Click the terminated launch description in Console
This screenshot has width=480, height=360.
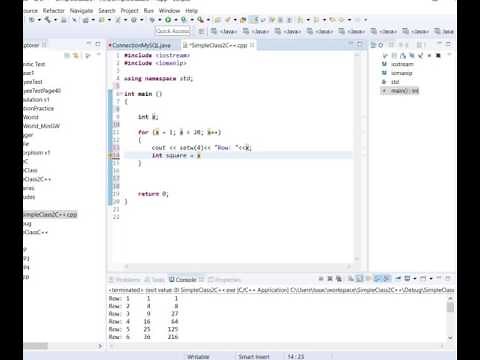[281, 290]
